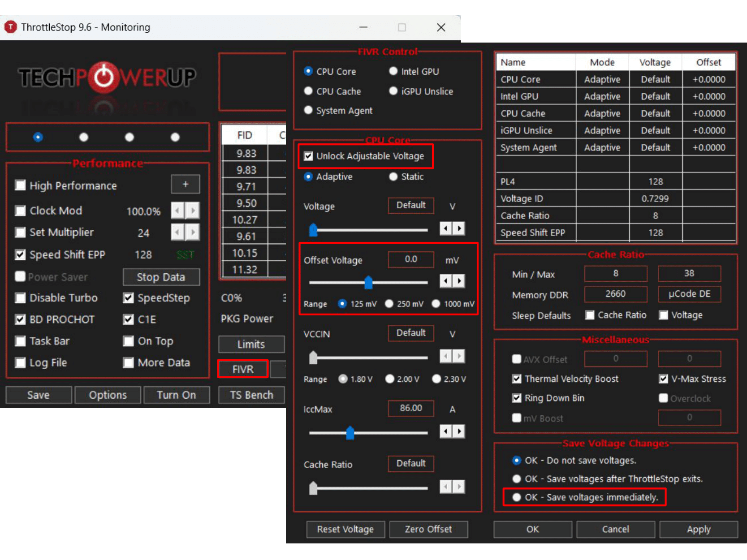
Task: Open the Options dialog
Action: click(108, 395)
